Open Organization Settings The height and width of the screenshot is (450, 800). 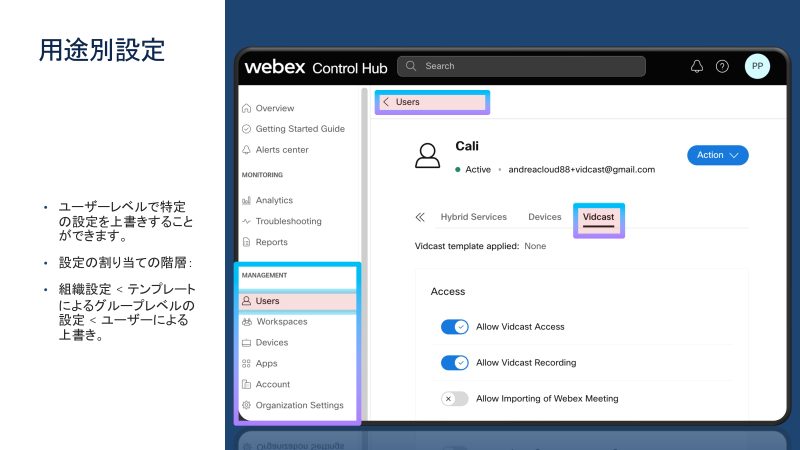(x=298, y=405)
